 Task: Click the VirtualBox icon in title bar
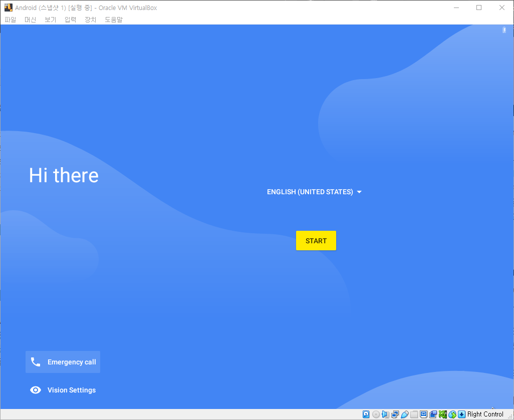[x=8, y=8]
